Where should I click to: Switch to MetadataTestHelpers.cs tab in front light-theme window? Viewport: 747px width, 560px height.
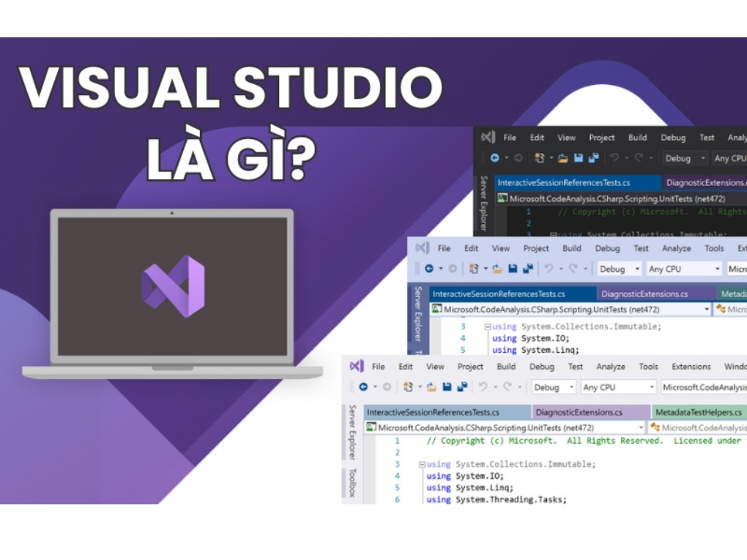click(x=698, y=412)
